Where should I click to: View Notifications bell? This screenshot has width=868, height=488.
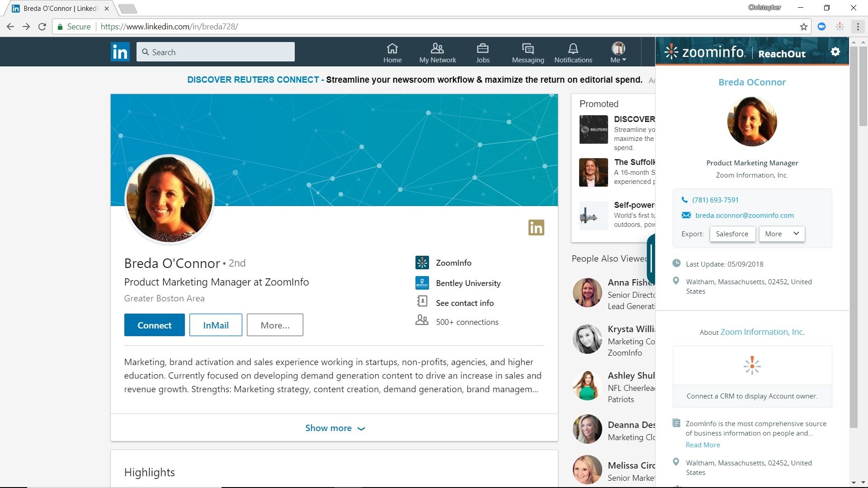573,53
